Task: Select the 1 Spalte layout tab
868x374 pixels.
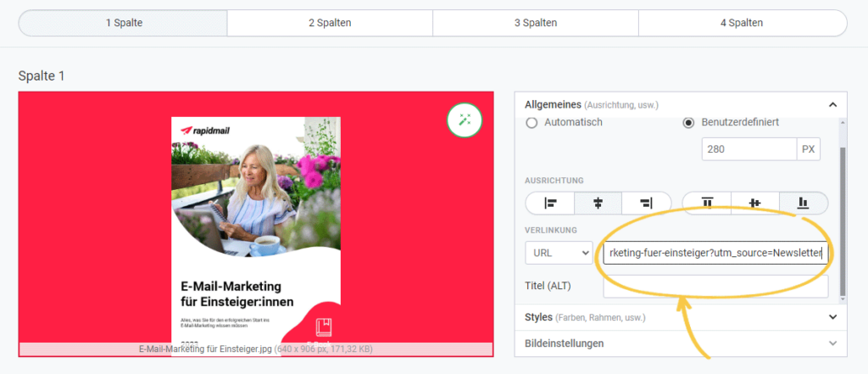Action: 123,23
